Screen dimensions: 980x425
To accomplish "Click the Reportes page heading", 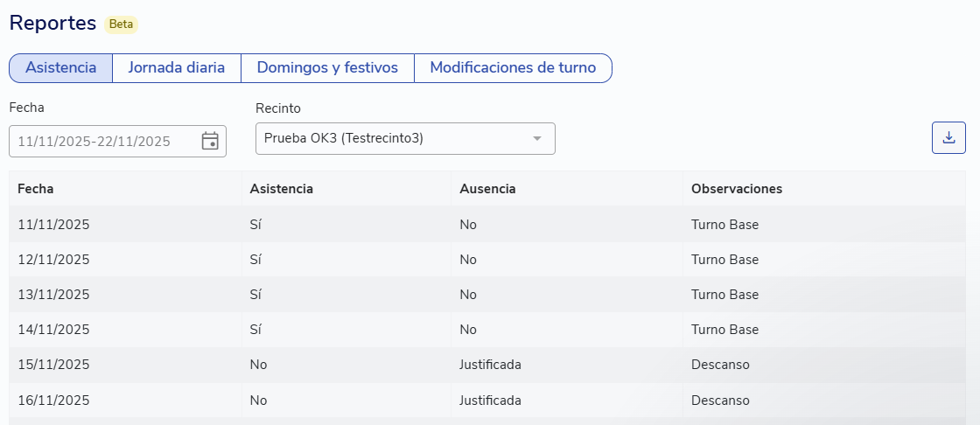I will pyautogui.click(x=52, y=24).
